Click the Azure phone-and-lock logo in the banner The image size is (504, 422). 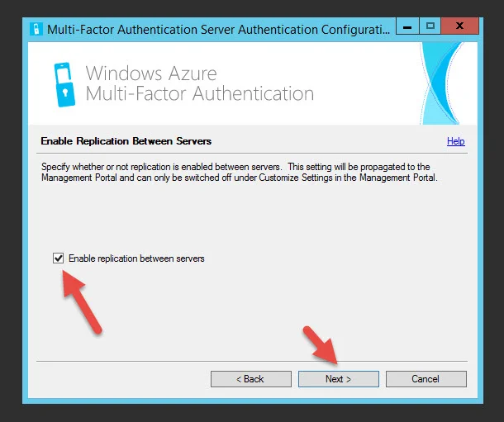click(64, 84)
